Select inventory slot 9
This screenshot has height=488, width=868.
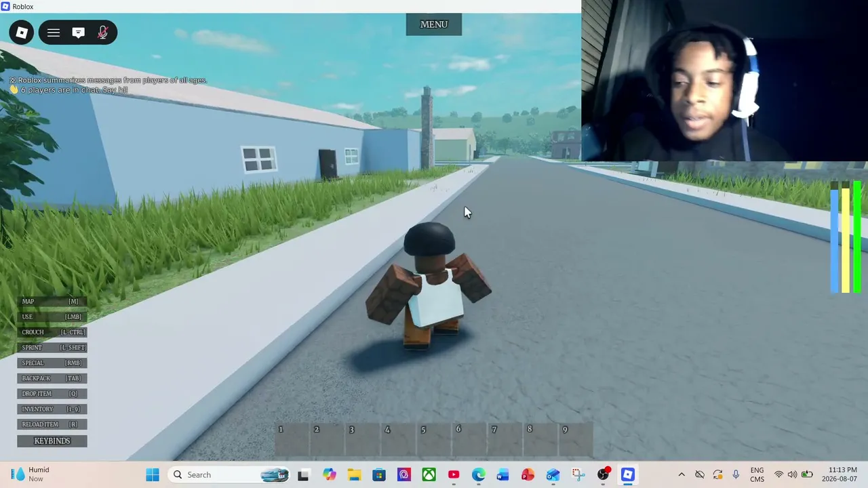[x=577, y=439]
